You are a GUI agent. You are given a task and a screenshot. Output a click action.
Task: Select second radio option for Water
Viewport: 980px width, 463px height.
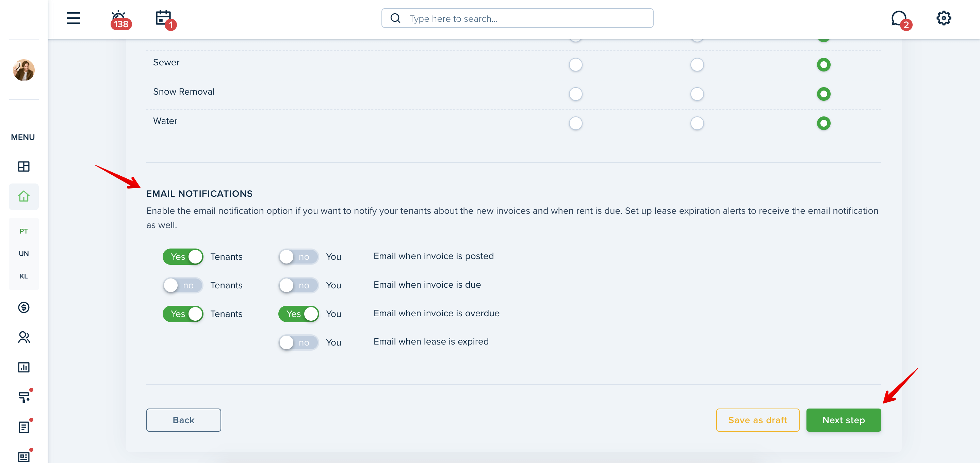[x=697, y=123]
